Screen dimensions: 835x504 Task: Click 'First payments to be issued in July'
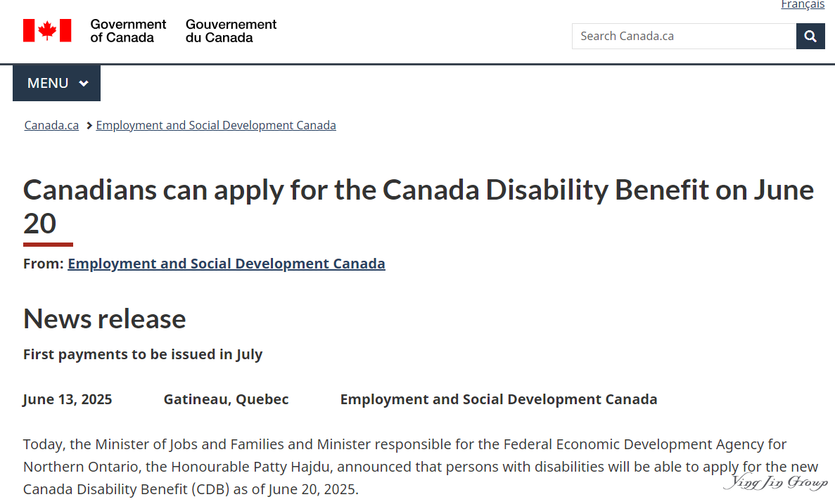click(143, 354)
